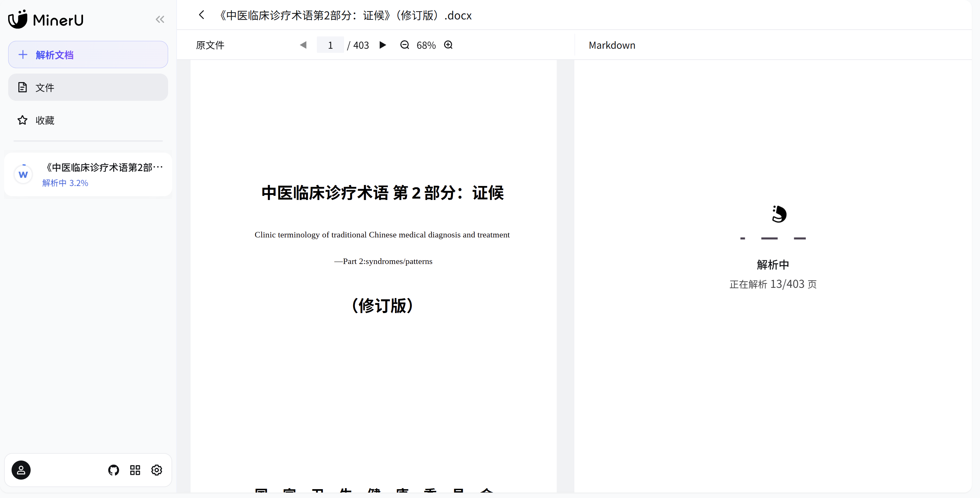This screenshot has width=980, height=498.
Task: Collapse the sidebar with double chevron
Action: coord(160,19)
